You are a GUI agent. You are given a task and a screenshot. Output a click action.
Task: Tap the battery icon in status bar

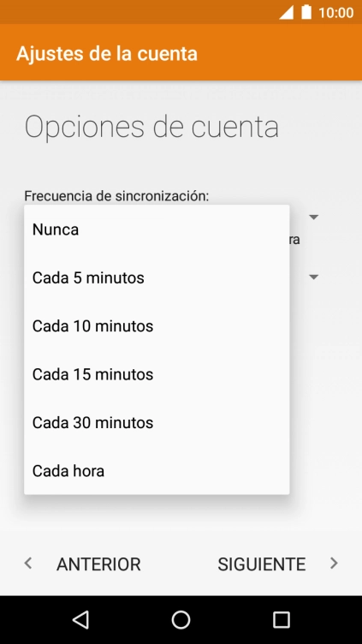coord(306,12)
